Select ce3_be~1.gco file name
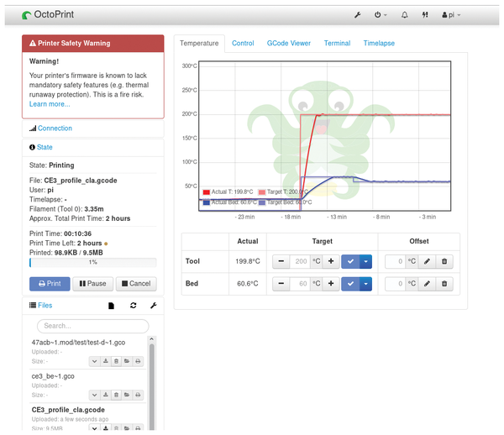This screenshot has width=504, height=435. point(53,376)
